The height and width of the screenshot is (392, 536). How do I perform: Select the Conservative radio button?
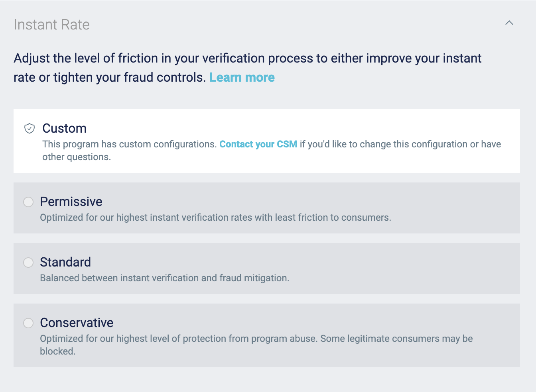[28, 323]
